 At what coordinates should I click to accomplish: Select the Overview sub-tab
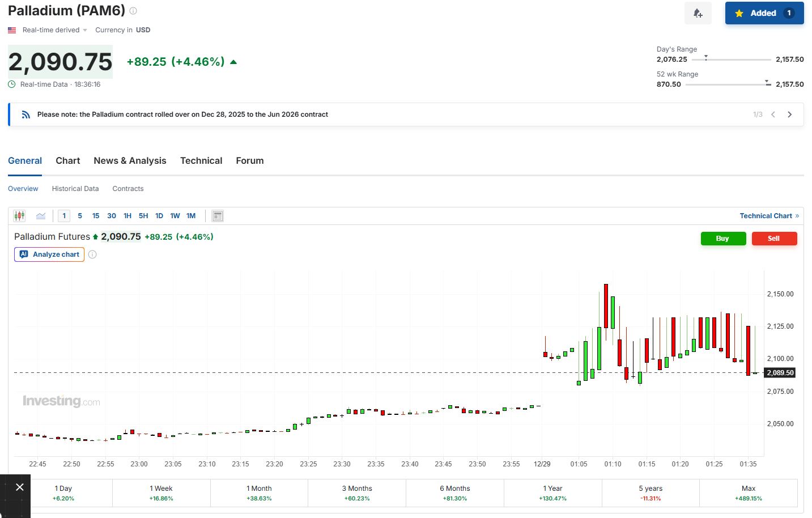click(23, 189)
